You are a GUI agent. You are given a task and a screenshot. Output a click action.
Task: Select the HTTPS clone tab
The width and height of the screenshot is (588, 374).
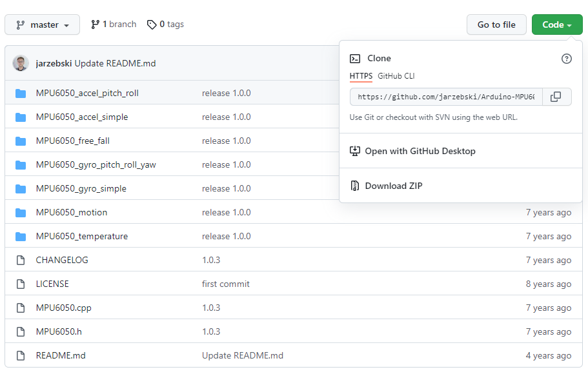point(361,76)
